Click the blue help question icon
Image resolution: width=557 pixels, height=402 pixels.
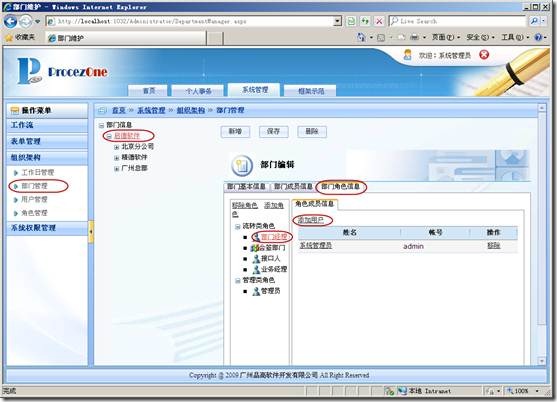coord(538,37)
